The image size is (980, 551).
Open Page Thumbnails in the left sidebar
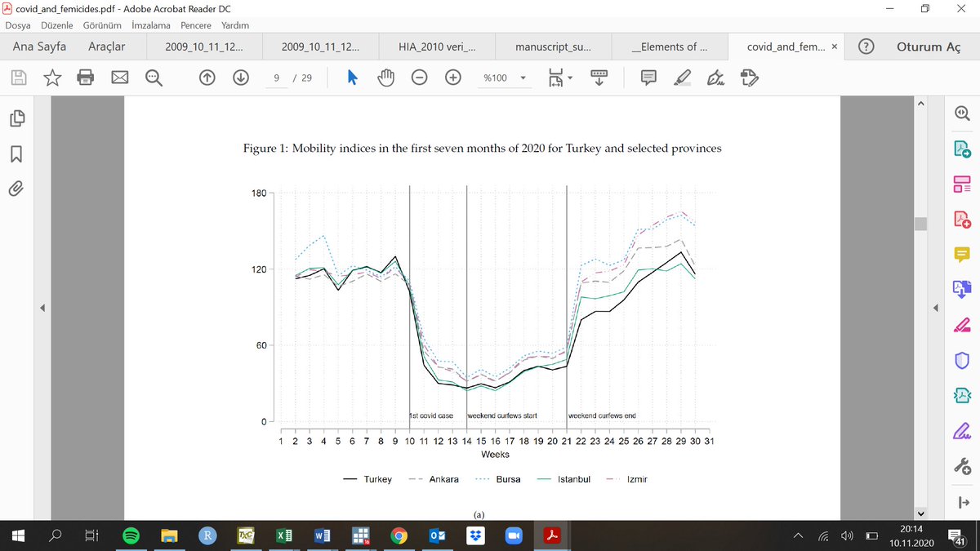click(x=18, y=118)
